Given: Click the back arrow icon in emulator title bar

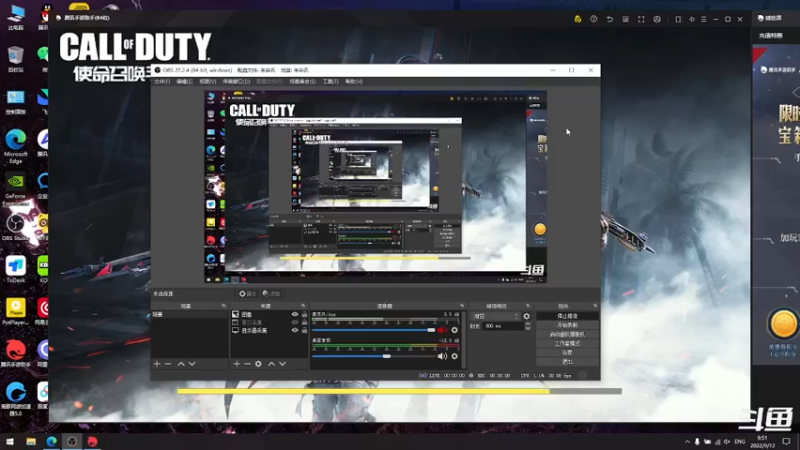Looking at the screenshot, I should (x=609, y=19).
